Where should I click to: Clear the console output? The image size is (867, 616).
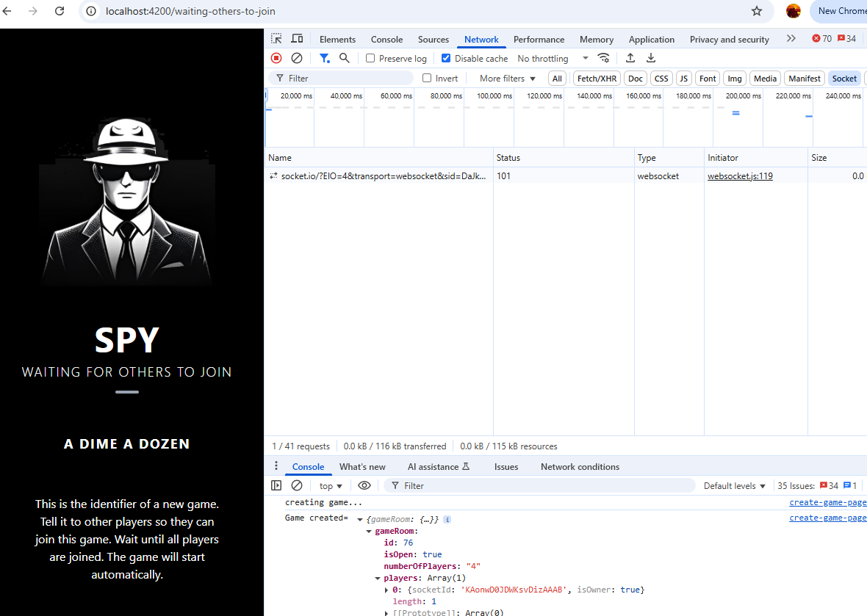297,485
